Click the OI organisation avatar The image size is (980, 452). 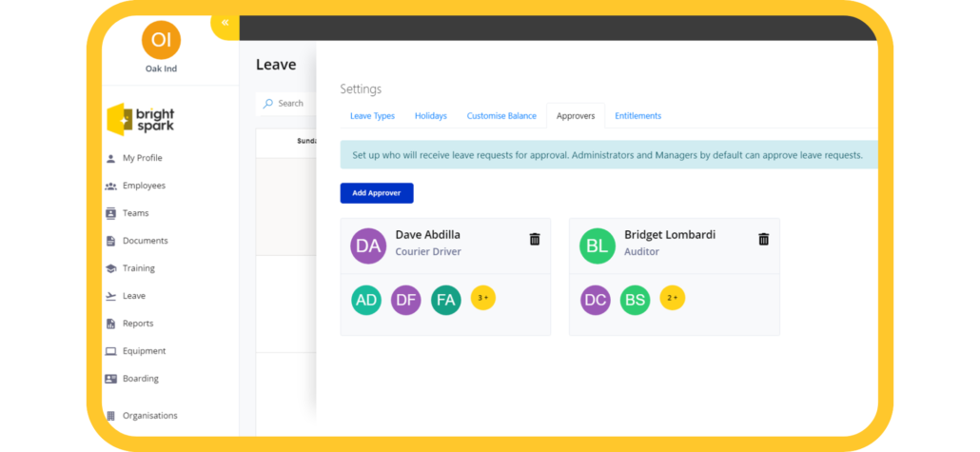tap(161, 40)
